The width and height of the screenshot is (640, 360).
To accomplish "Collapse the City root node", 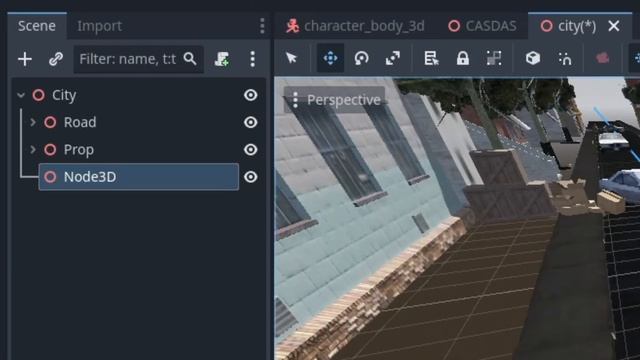I will pos(21,96).
